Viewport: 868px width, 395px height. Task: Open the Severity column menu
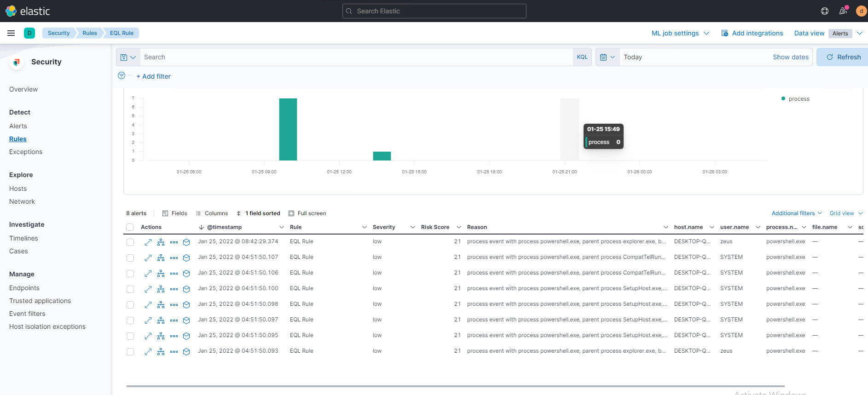(x=413, y=227)
